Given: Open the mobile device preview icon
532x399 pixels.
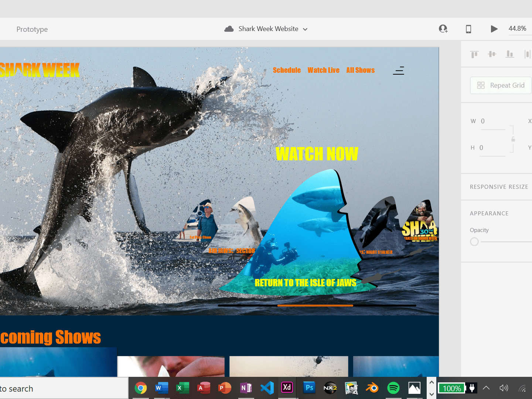Looking at the screenshot, I should (x=468, y=29).
